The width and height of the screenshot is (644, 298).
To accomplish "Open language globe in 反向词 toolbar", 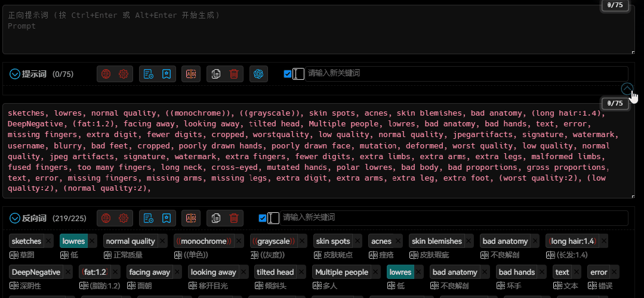I will [106, 218].
